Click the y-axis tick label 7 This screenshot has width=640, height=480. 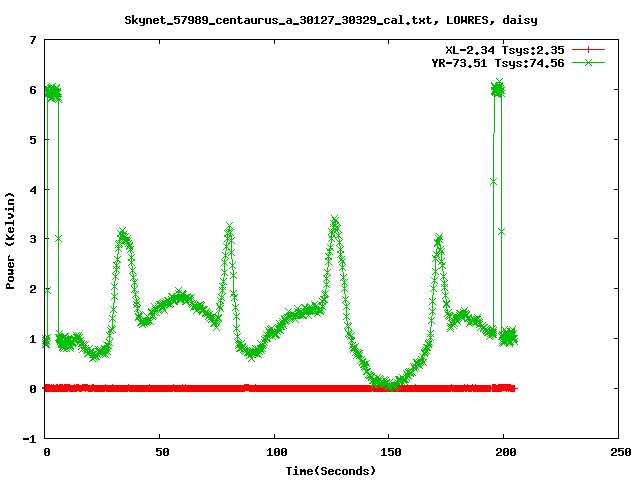tap(33, 40)
